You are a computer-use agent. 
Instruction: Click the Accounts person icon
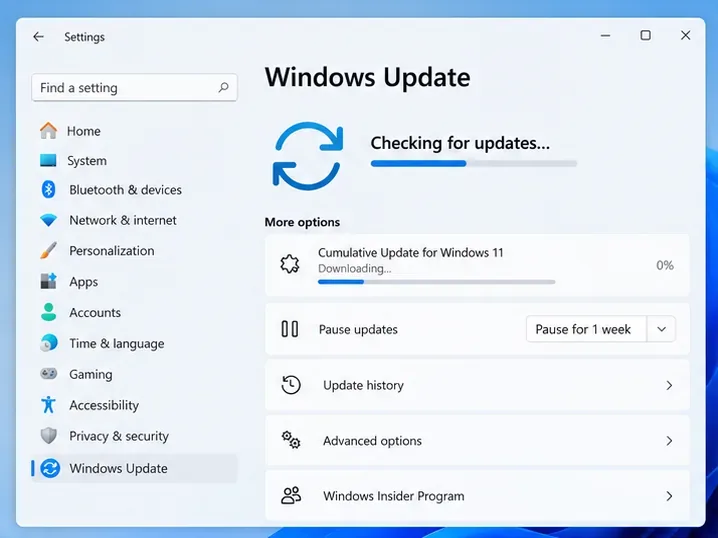tap(49, 312)
